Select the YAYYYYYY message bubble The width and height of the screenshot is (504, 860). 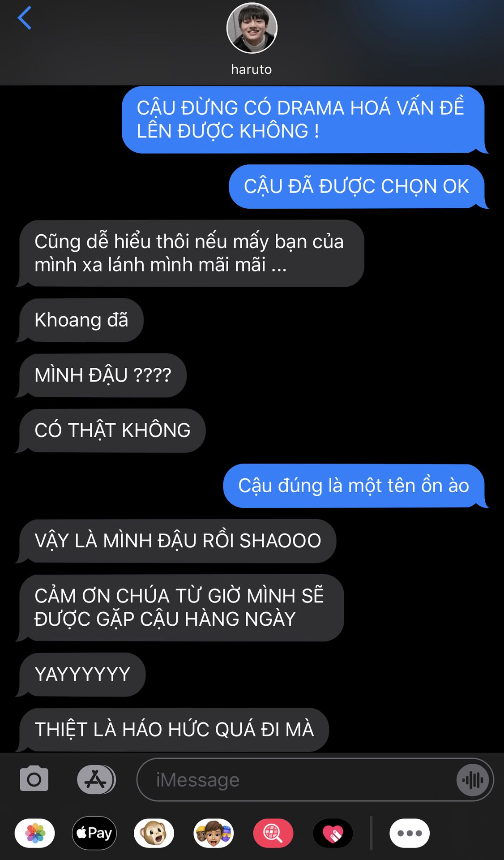[81, 675]
